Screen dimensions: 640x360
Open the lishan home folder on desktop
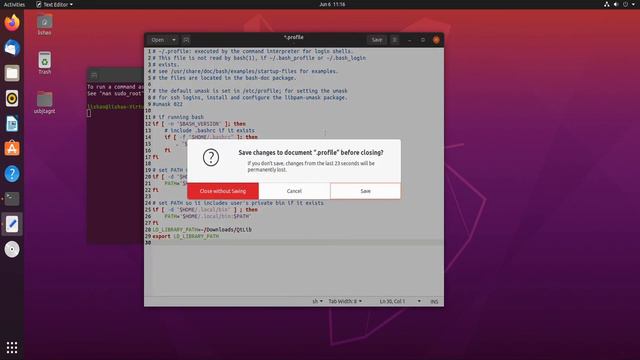click(x=44, y=24)
